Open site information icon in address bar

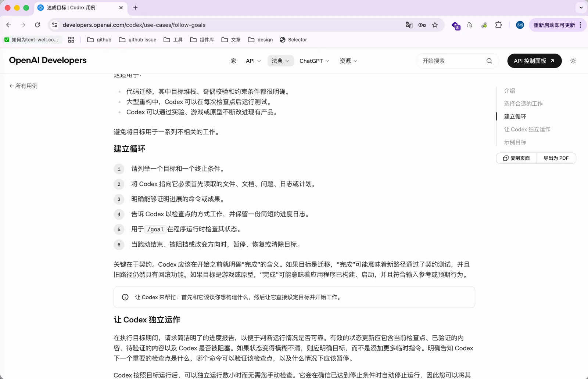[54, 25]
